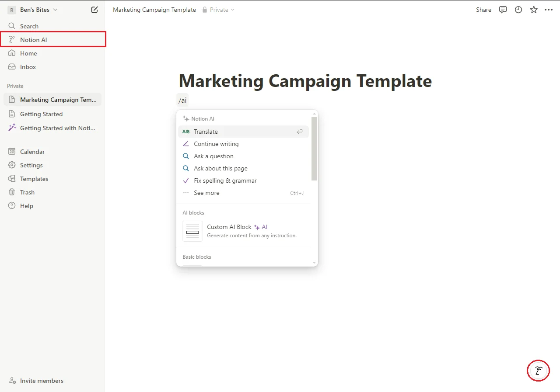Click the Notion AI header in slash menu
Screen dimensions: 560x392
[198, 119]
